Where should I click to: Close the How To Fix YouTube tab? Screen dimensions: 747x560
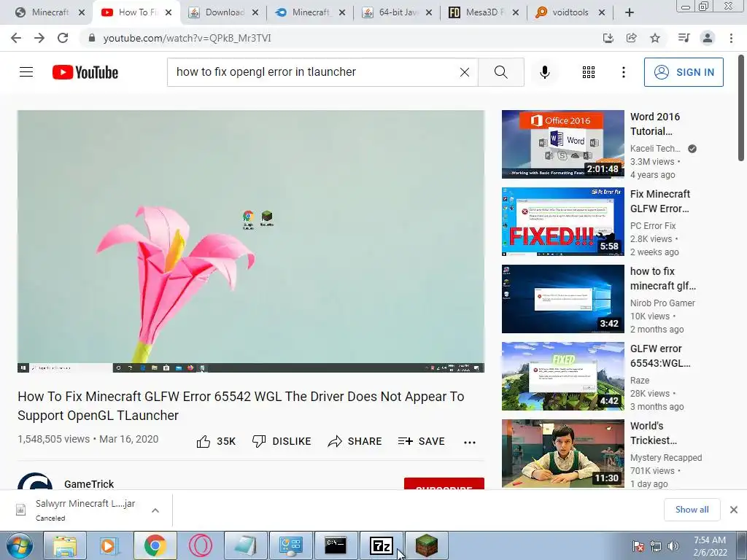(169, 12)
